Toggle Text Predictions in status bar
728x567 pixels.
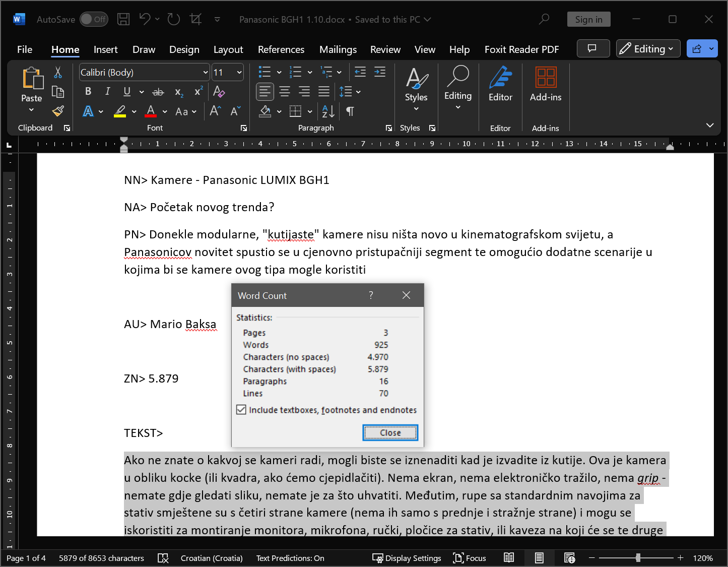[x=290, y=558]
